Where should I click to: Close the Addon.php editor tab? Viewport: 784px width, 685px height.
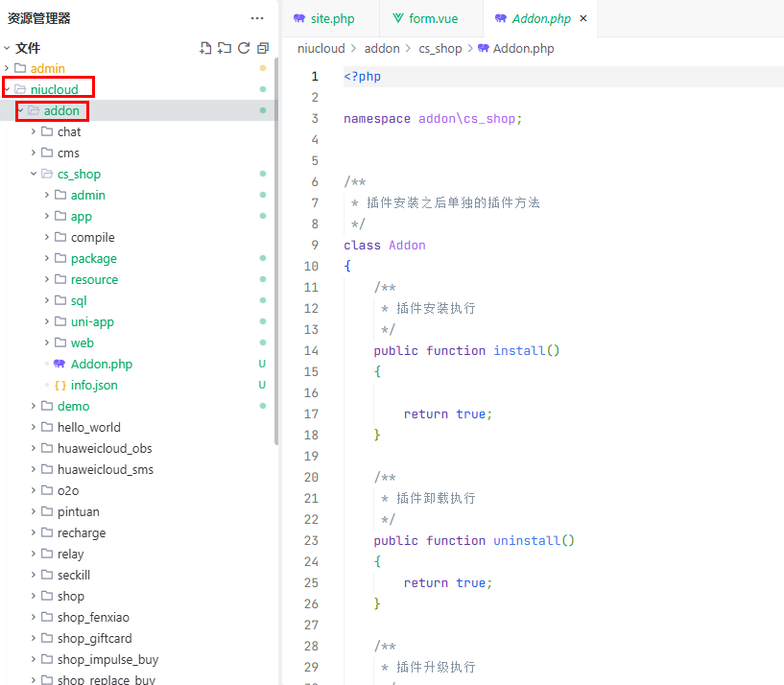tap(583, 18)
